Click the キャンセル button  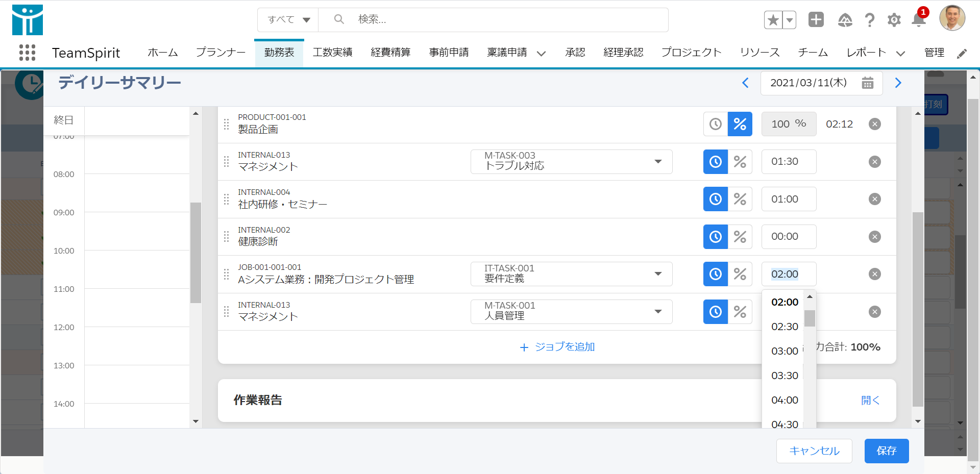click(x=814, y=451)
